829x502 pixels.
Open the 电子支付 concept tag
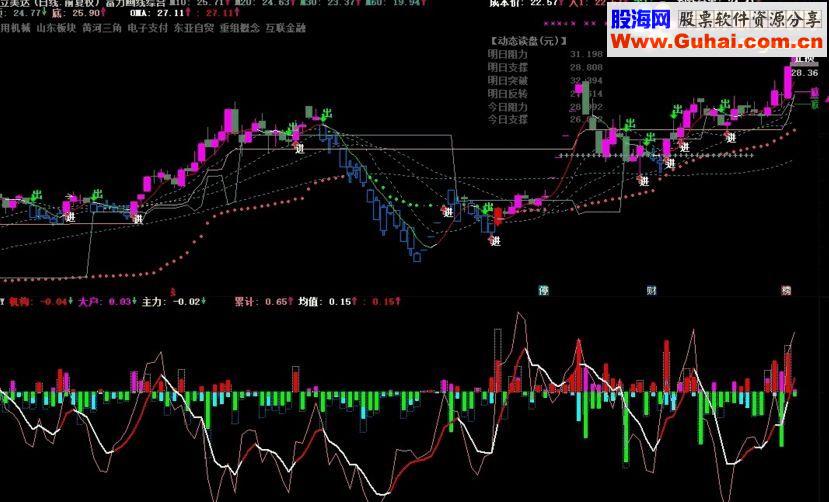(x=148, y=28)
